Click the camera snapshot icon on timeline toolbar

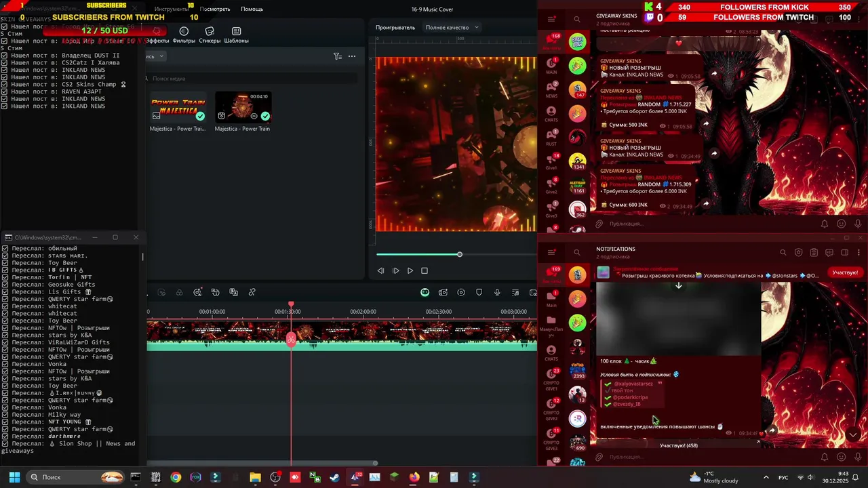[443, 292]
